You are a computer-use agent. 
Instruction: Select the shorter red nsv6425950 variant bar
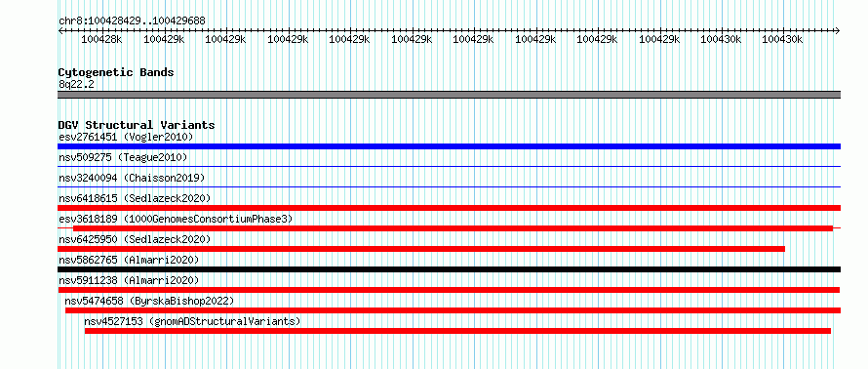[421, 249]
